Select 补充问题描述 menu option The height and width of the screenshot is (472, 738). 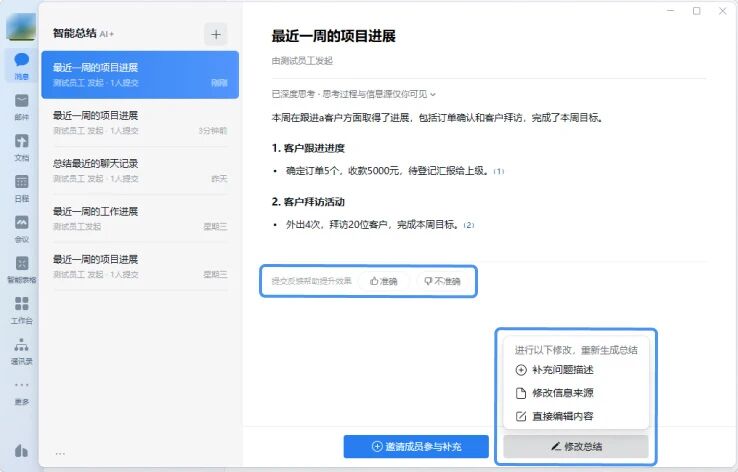(x=564, y=370)
